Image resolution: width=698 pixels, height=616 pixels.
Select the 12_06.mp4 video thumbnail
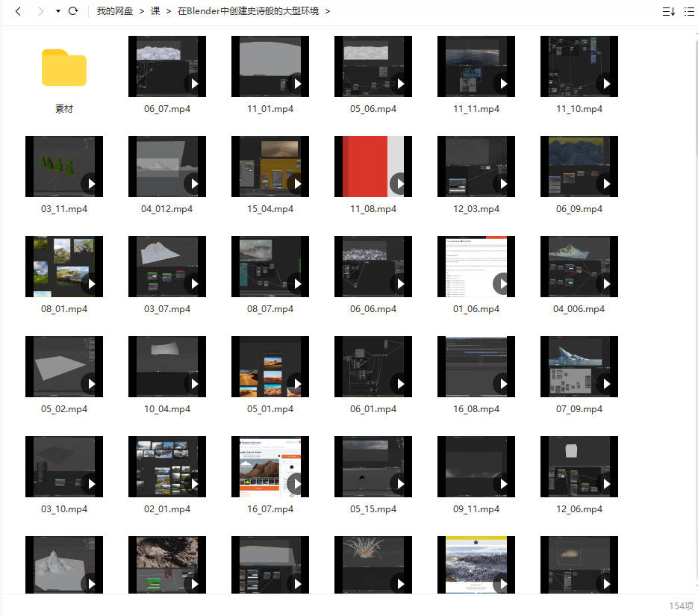[x=579, y=467]
